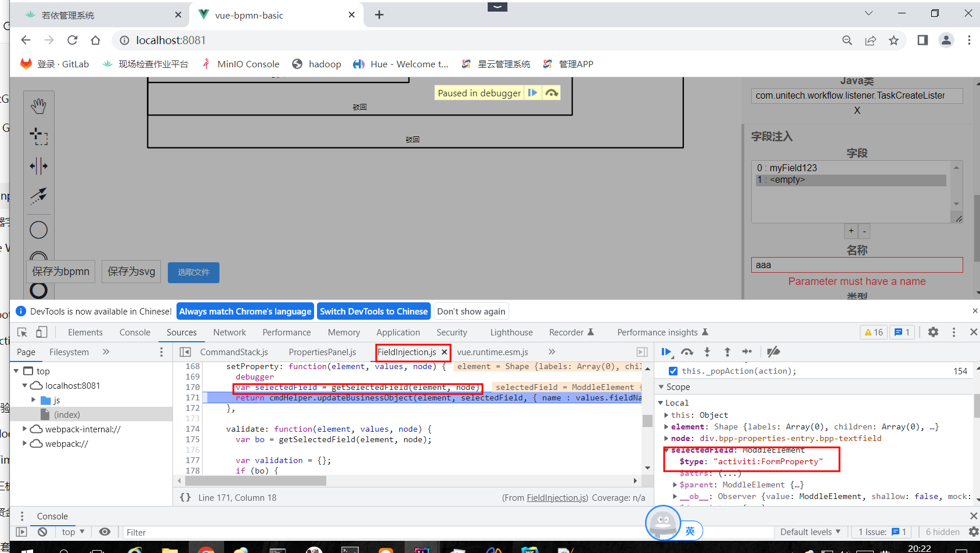Select the hand tool in bpmn palette
This screenshot has height=553, width=980.
coord(38,106)
